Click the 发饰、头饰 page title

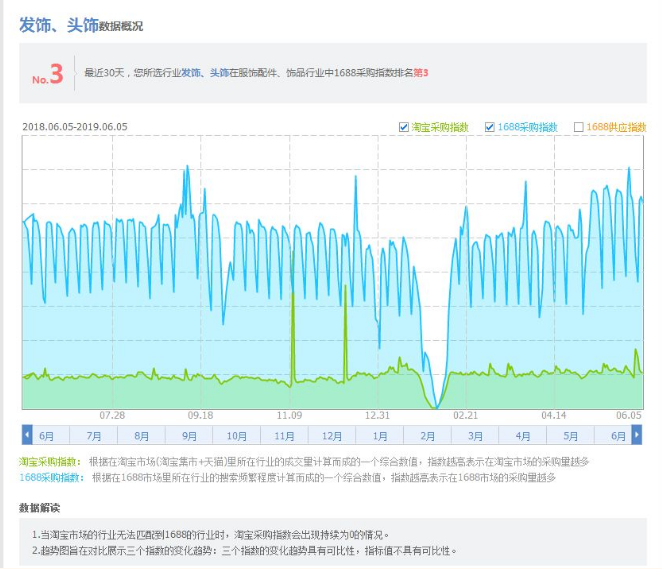(x=58, y=25)
